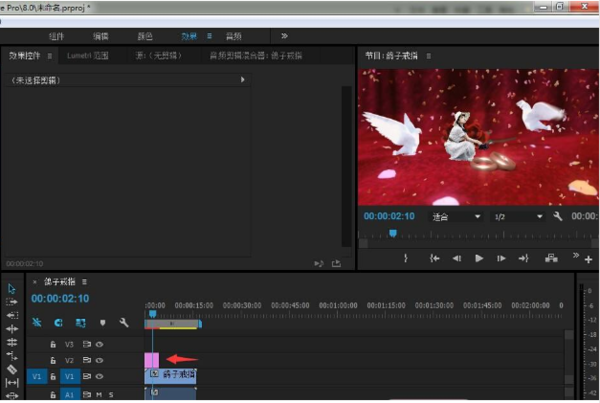Open the 适合 zoom level dropdown
The width and height of the screenshot is (600, 403).
456,216
